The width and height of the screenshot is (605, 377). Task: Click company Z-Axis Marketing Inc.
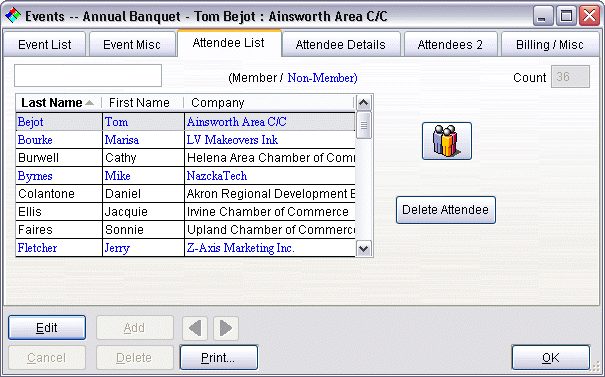[270, 248]
